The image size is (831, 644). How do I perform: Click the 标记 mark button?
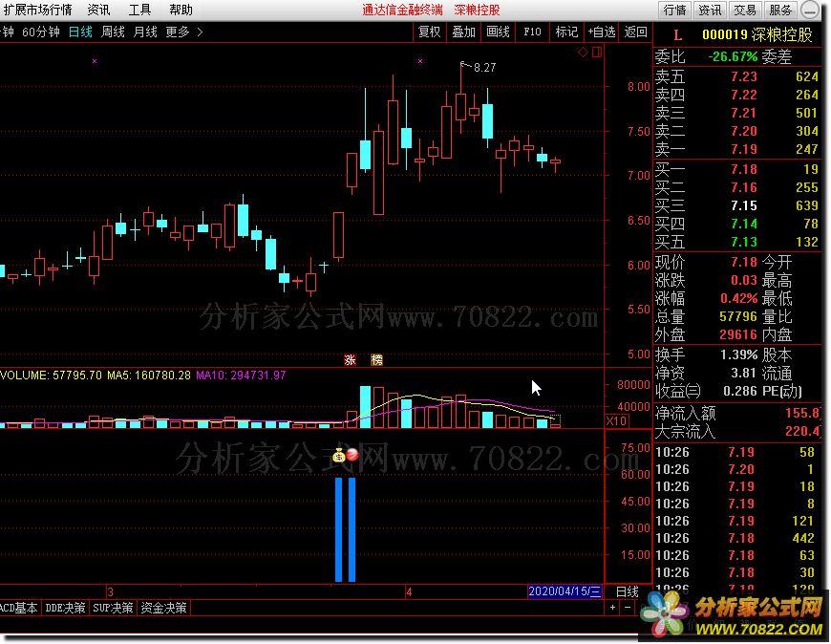pos(566,32)
